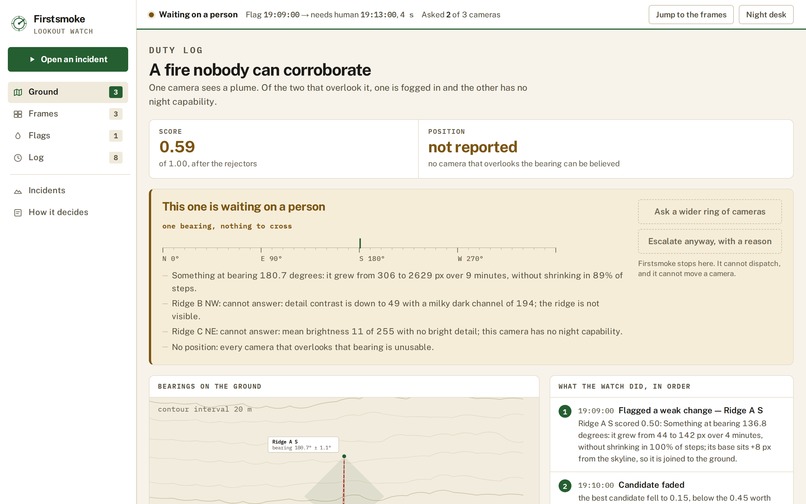The height and width of the screenshot is (504, 806).
Task: Click the Log count badge showing 8
Action: (x=116, y=158)
